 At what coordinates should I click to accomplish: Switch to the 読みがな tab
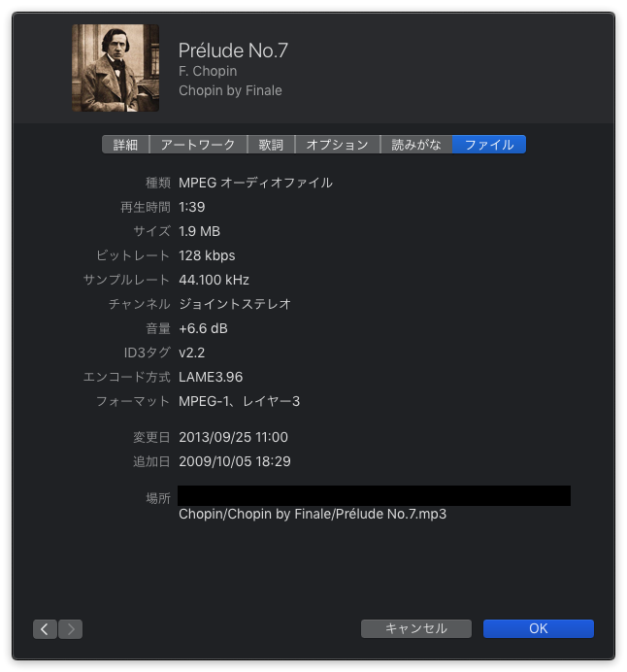click(x=416, y=145)
